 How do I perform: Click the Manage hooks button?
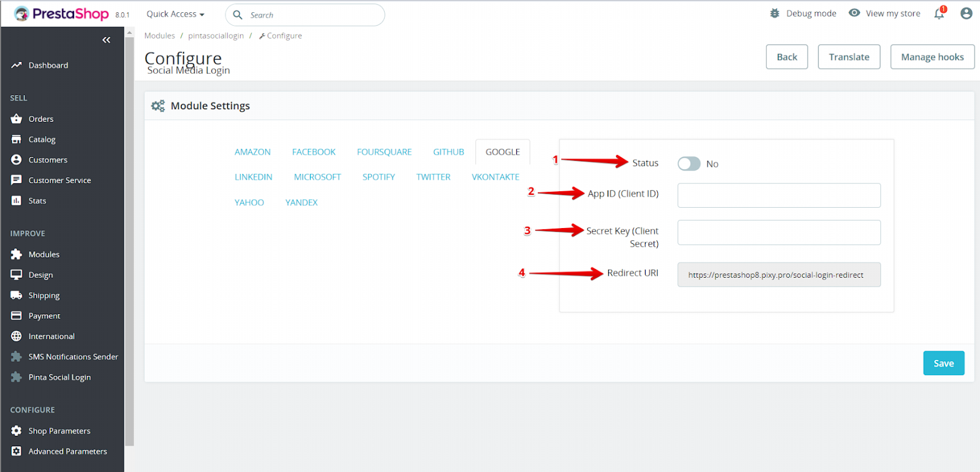coord(932,57)
